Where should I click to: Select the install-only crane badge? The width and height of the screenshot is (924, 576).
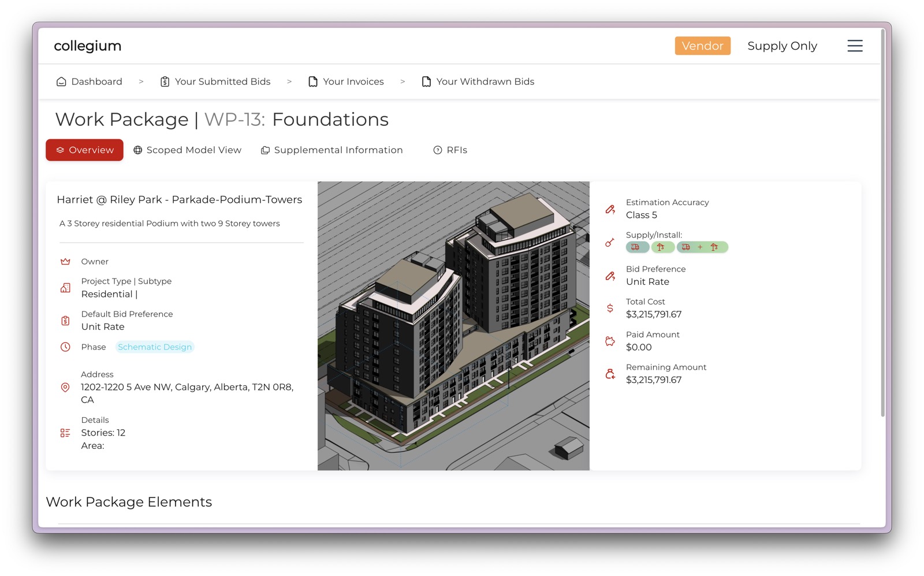(x=662, y=247)
